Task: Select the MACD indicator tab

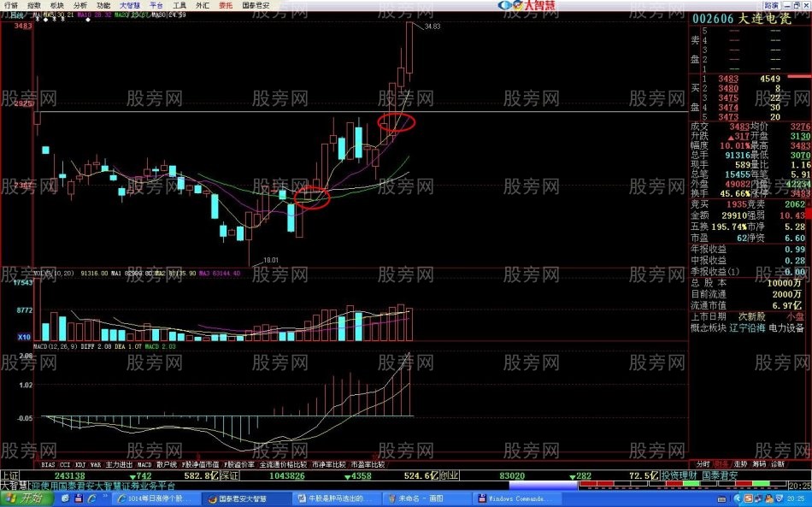Action: point(144,464)
